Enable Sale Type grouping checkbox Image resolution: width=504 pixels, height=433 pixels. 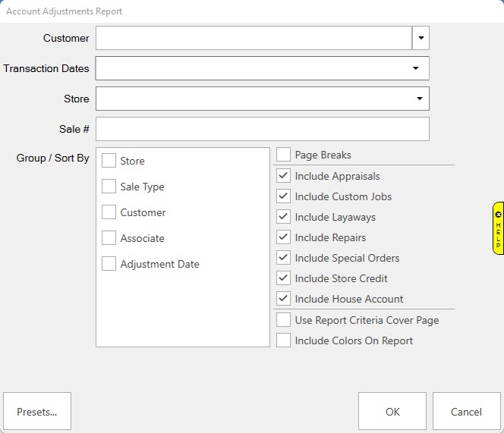[109, 187]
